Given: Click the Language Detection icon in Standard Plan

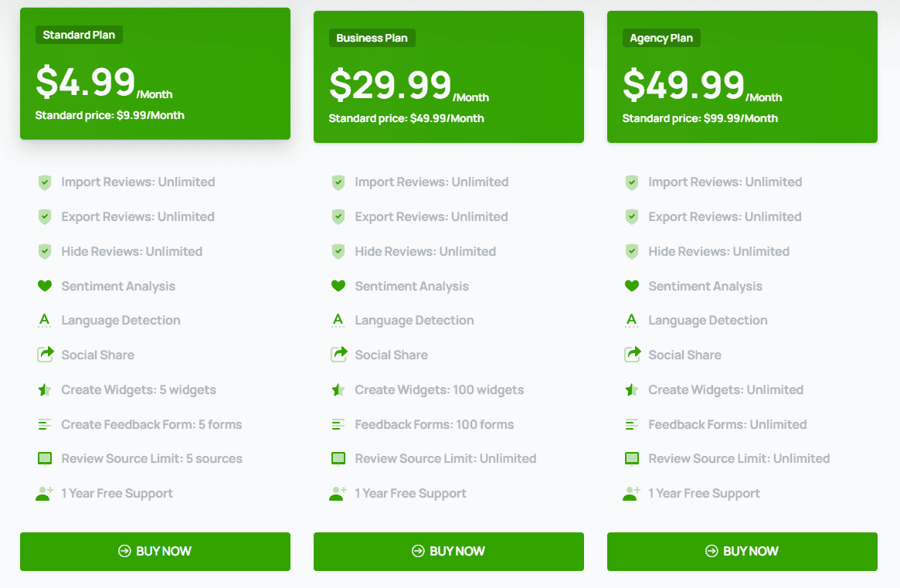Looking at the screenshot, I should coord(45,320).
